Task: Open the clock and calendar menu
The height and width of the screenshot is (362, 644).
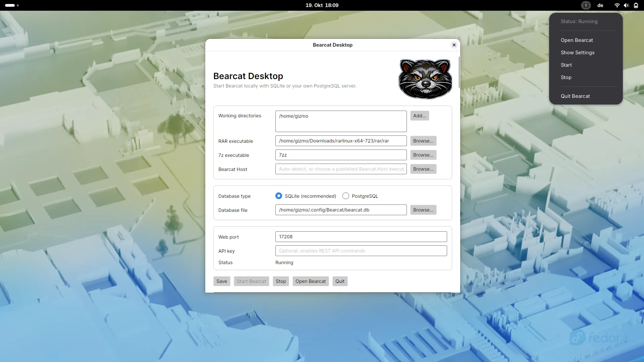Action: click(x=322, y=5)
